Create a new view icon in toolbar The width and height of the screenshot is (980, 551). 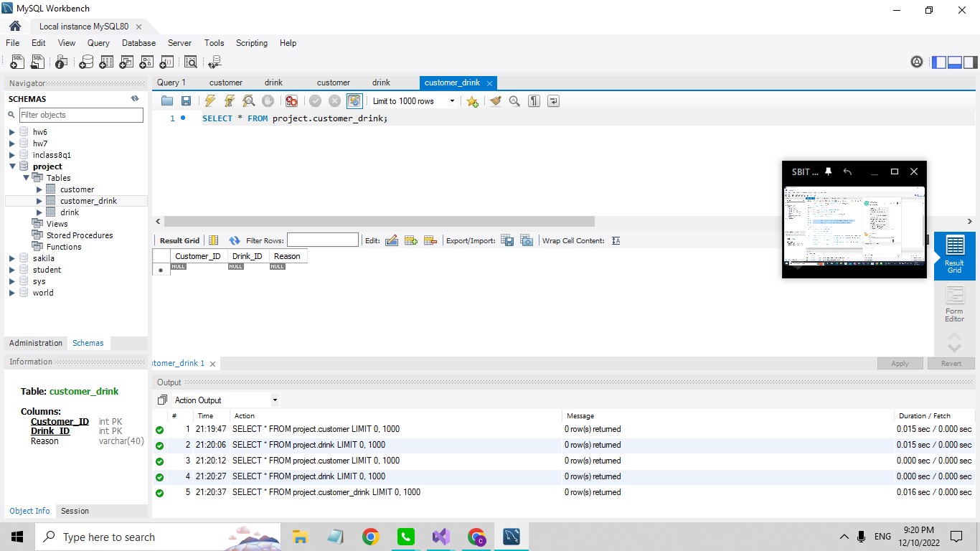[126, 62]
